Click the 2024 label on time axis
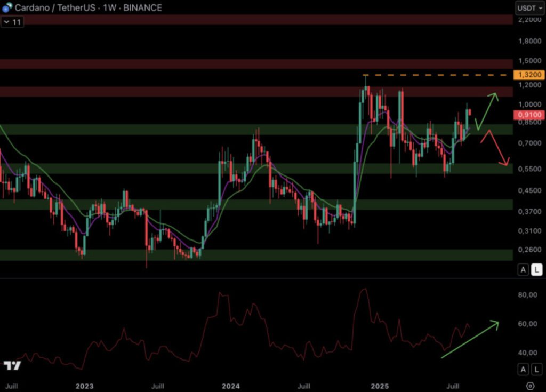This screenshot has width=546, height=392. [x=230, y=386]
